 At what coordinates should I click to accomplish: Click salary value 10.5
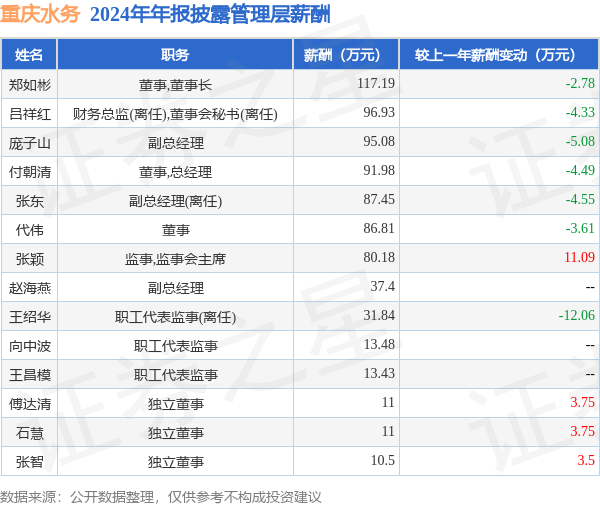coord(382,460)
